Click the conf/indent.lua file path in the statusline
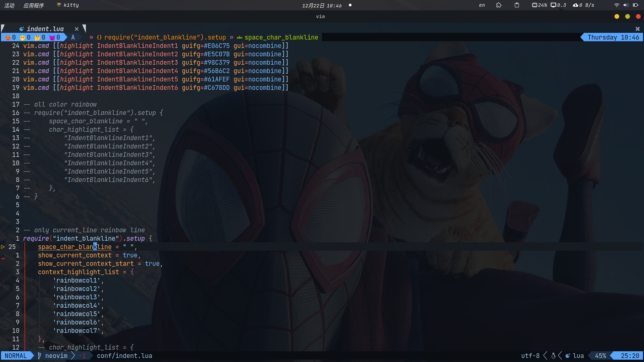 click(x=124, y=356)
